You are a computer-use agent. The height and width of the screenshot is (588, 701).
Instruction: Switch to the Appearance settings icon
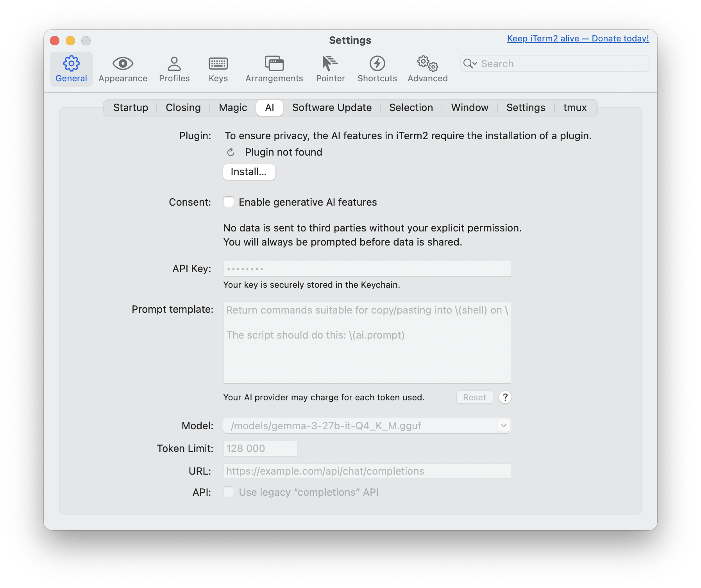tap(123, 69)
